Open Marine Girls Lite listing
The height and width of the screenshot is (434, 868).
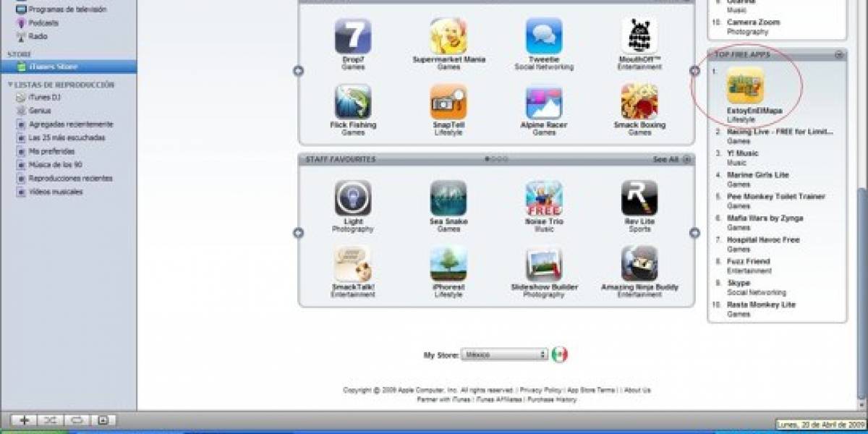758,175
